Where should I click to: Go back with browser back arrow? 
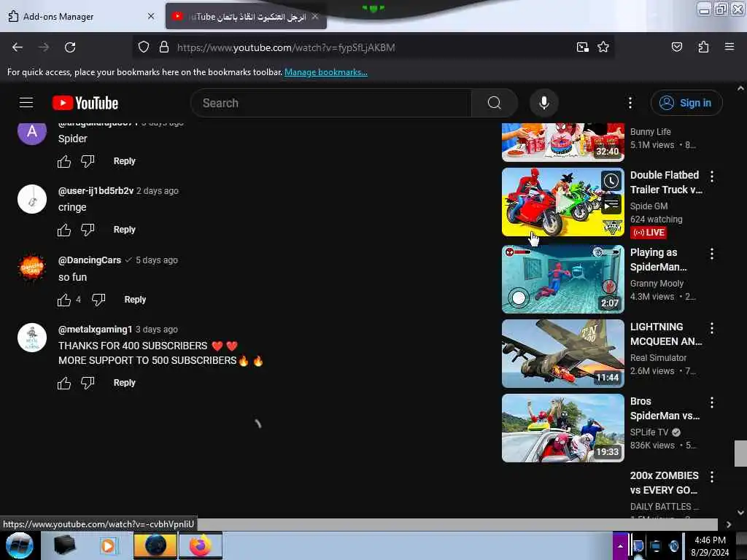click(18, 47)
